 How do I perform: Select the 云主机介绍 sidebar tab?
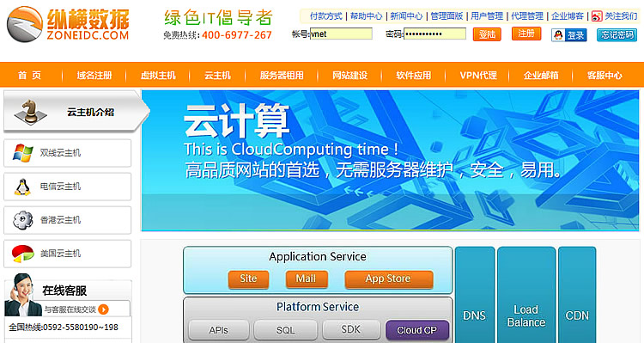pyautogui.click(x=76, y=112)
